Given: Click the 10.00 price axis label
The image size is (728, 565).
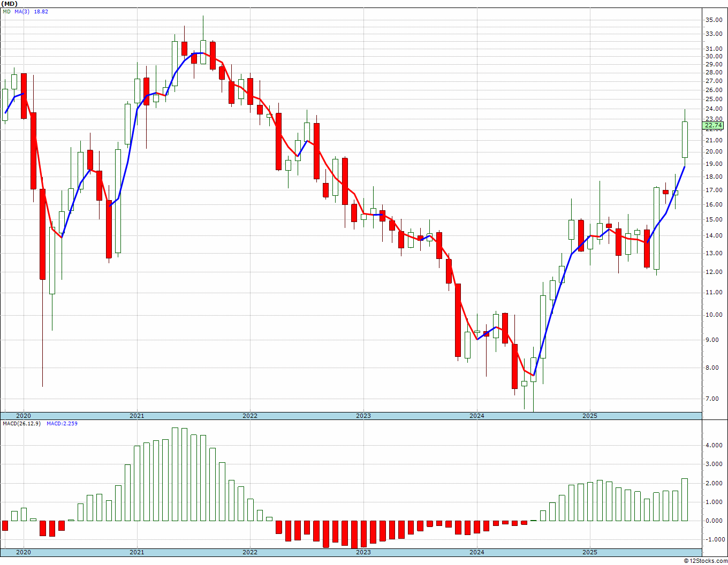Looking at the screenshot, I should [x=714, y=315].
